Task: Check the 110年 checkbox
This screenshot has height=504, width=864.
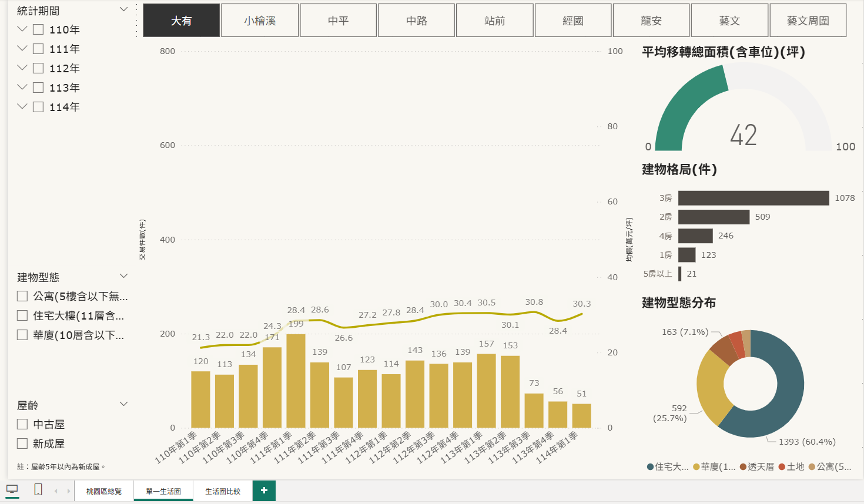Action: [x=38, y=29]
